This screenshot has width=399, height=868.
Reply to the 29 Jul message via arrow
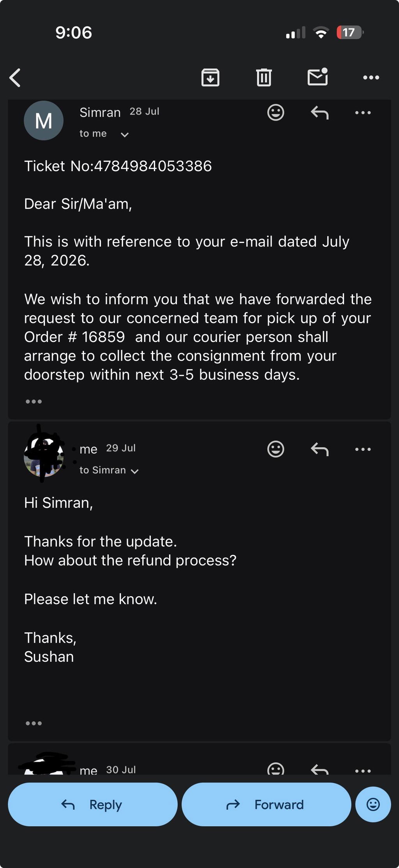[x=320, y=449]
